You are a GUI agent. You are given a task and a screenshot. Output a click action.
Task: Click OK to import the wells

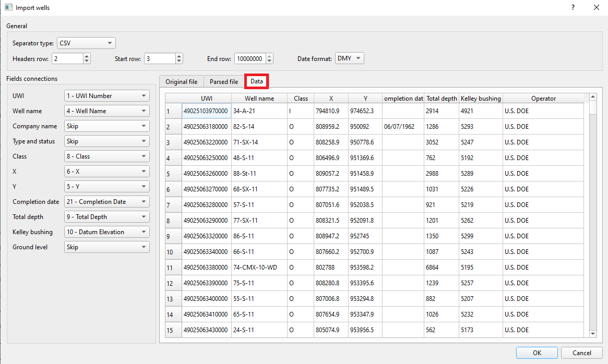537,353
